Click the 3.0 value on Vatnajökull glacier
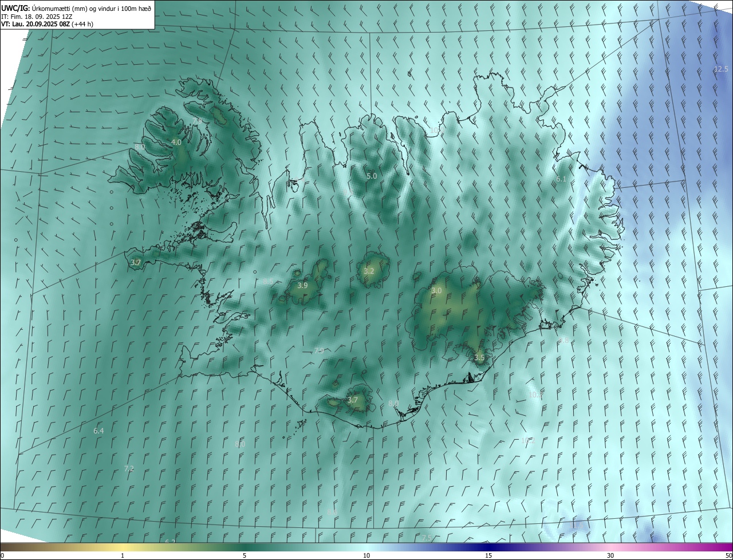Viewport: 733px width, 560px height. 436,291
